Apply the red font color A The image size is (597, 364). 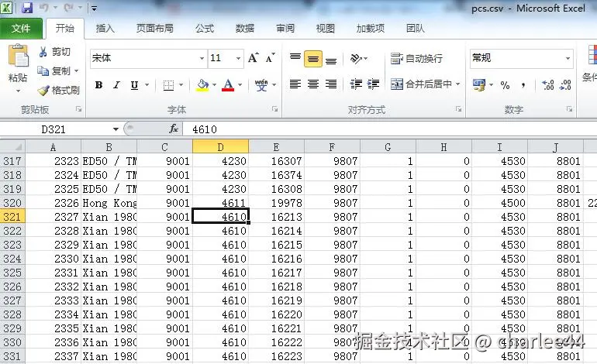coord(228,85)
